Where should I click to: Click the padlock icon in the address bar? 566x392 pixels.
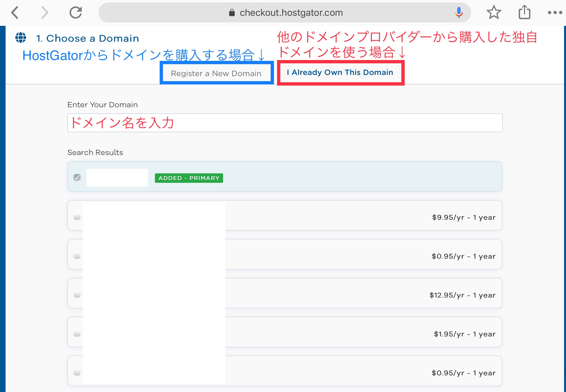click(x=232, y=13)
